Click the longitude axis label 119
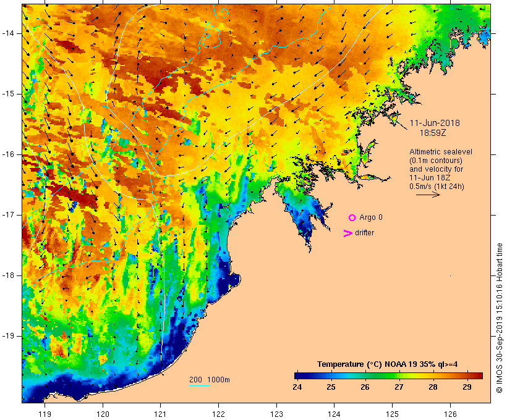This screenshot has height=420, width=507. pos(45,414)
